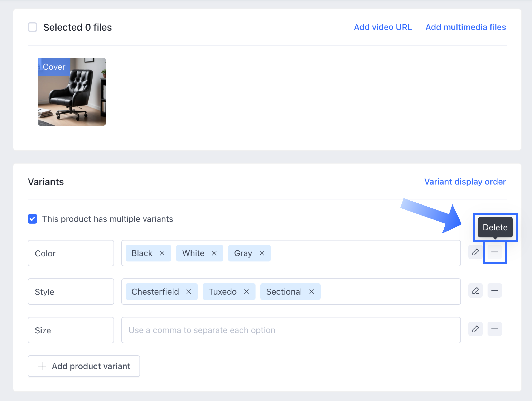
Task: Remove the Tuxedo style tag
Action: (246, 291)
